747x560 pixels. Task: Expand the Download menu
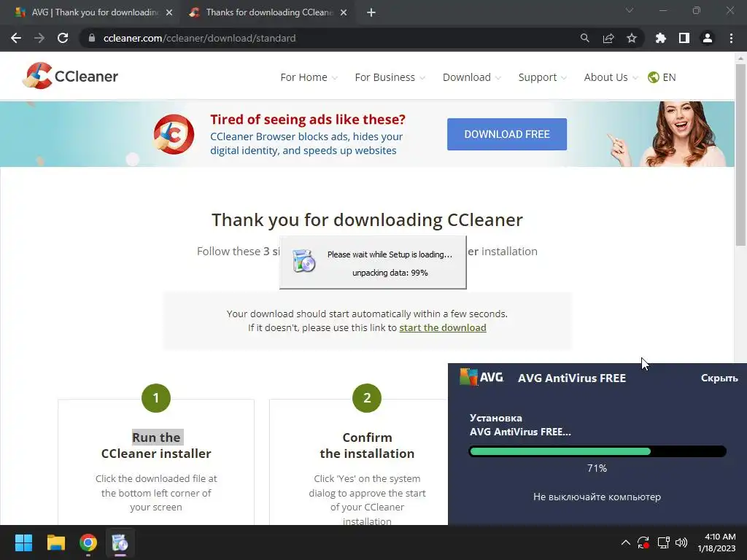tap(472, 77)
